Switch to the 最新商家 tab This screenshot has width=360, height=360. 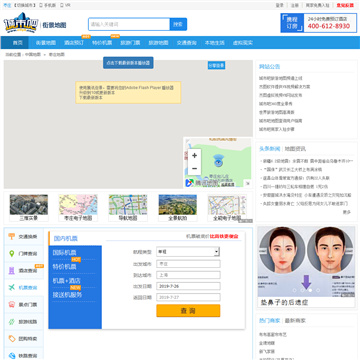pos(295,320)
